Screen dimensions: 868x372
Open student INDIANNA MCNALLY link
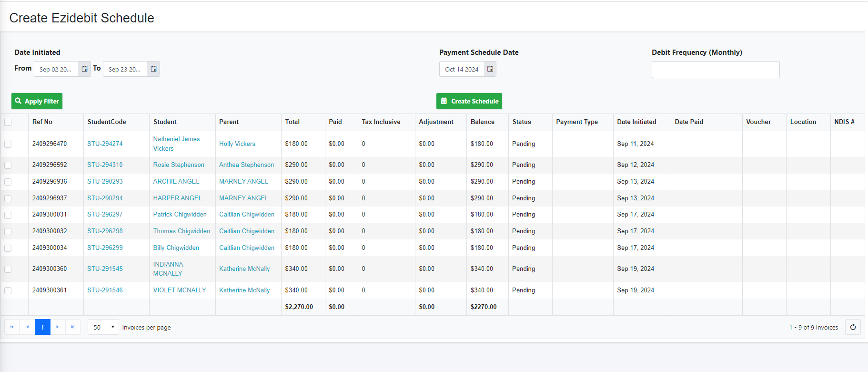168,269
